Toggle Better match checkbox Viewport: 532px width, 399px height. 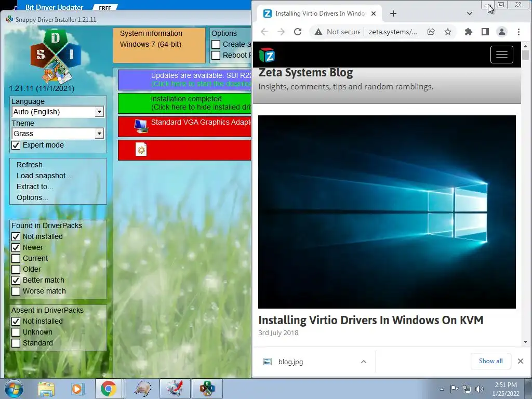(x=16, y=280)
